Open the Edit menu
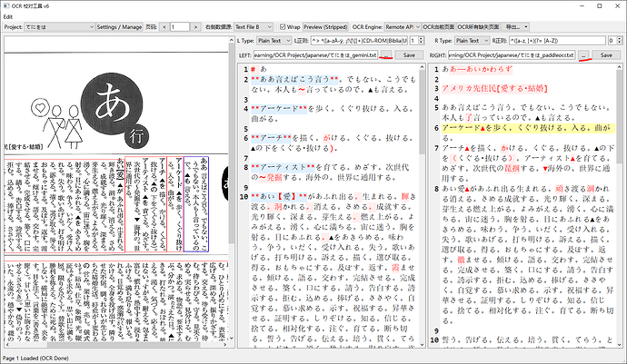Image resolution: width=627 pixels, height=364 pixels. pyautogui.click(x=8, y=16)
